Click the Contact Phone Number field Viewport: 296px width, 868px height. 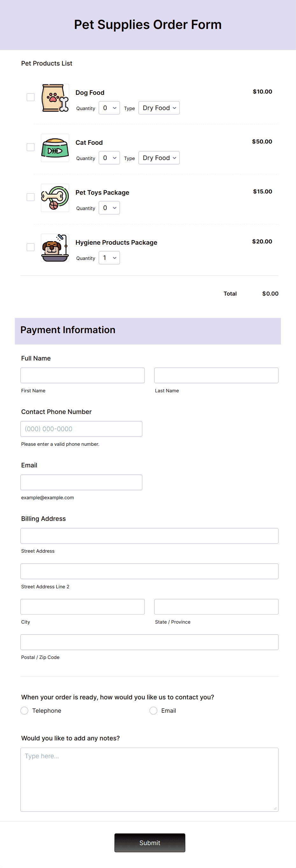[x=81, y=429]
